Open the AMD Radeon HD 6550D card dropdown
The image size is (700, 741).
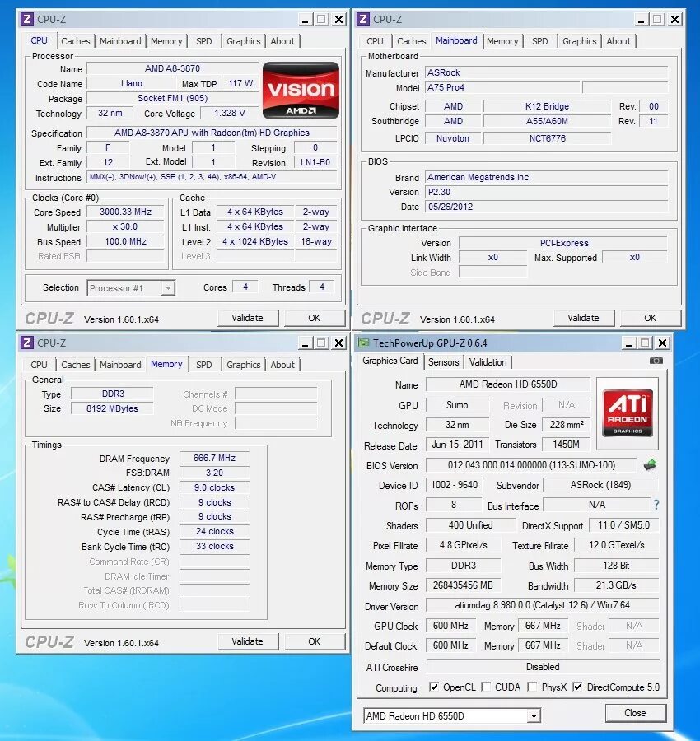tap(452, 716)
